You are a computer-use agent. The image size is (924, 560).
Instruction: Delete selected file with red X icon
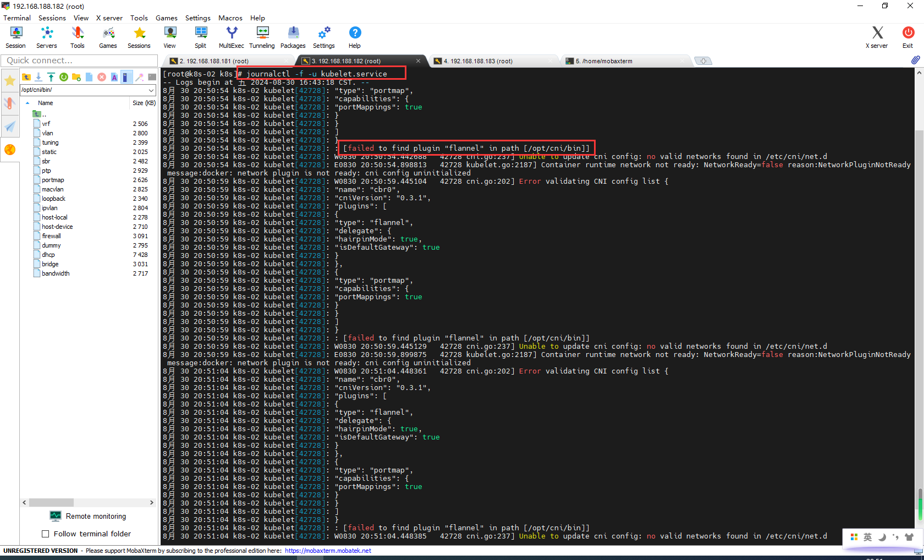point(102,77)
